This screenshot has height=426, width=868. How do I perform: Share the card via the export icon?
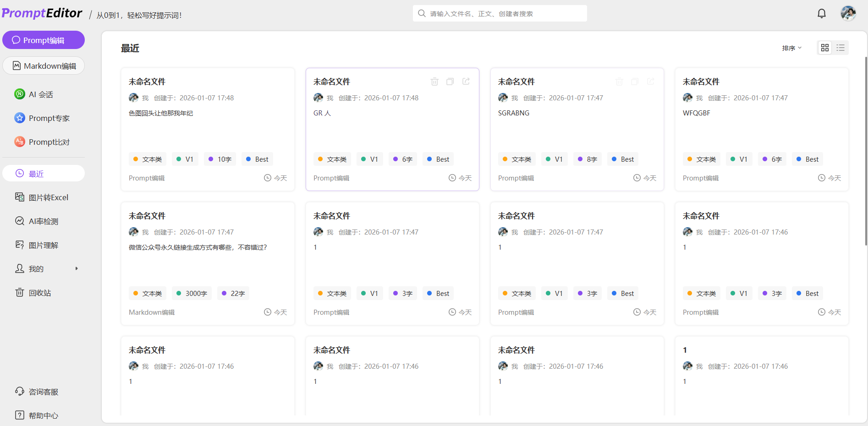click(x=466, y=81)
